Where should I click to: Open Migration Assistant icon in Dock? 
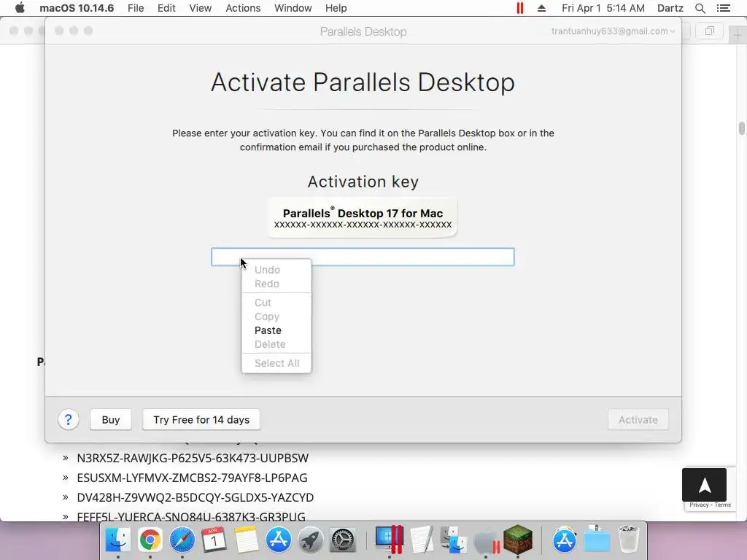tap(453, 540)
